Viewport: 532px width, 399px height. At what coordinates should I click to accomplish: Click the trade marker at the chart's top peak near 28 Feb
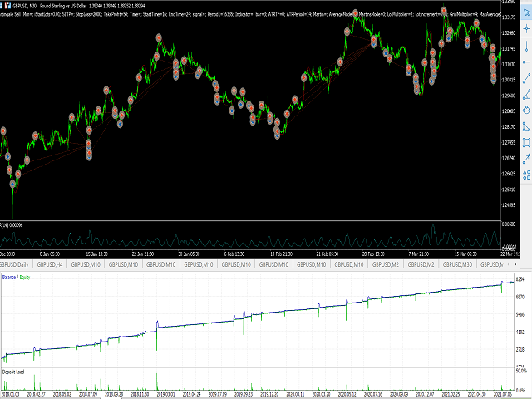tap(355, 13)
